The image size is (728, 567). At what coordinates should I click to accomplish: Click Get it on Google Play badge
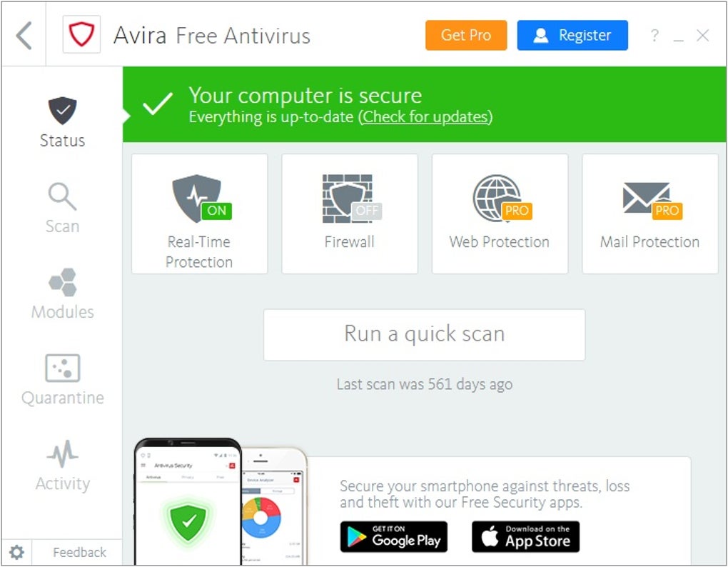click(394, 537)
